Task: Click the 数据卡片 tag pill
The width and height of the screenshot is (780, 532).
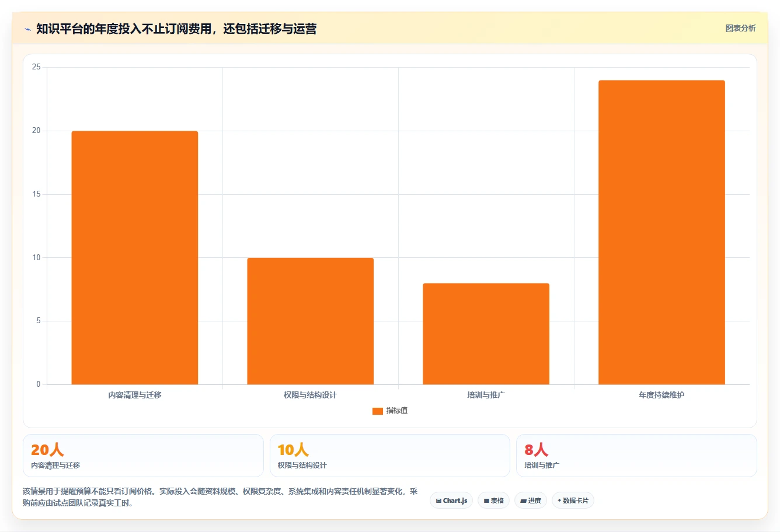Action: pos(573,501)
